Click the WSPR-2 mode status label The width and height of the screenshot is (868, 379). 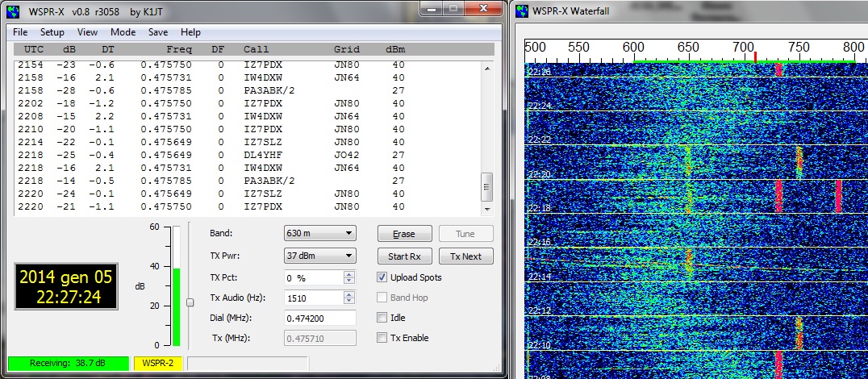(158, 364)
